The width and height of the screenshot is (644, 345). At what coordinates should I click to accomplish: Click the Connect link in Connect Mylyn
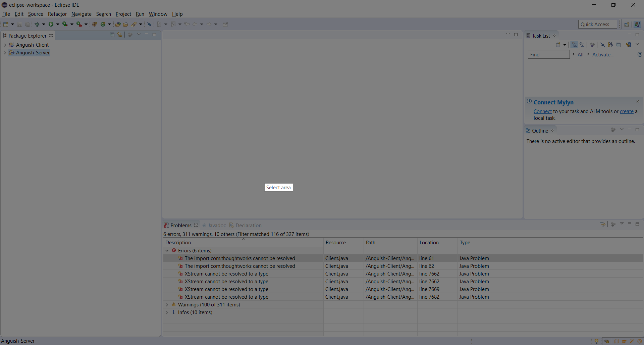(x=542, y=111)
